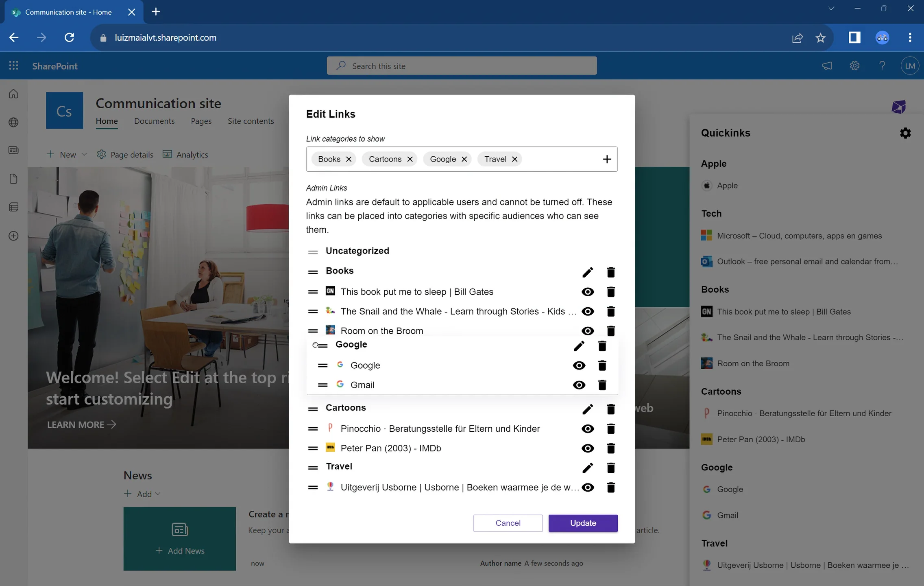The width and height of the screenshot is (924, 586).
Task: Open the browser tab search chevron
Action: tap(831, 8)
